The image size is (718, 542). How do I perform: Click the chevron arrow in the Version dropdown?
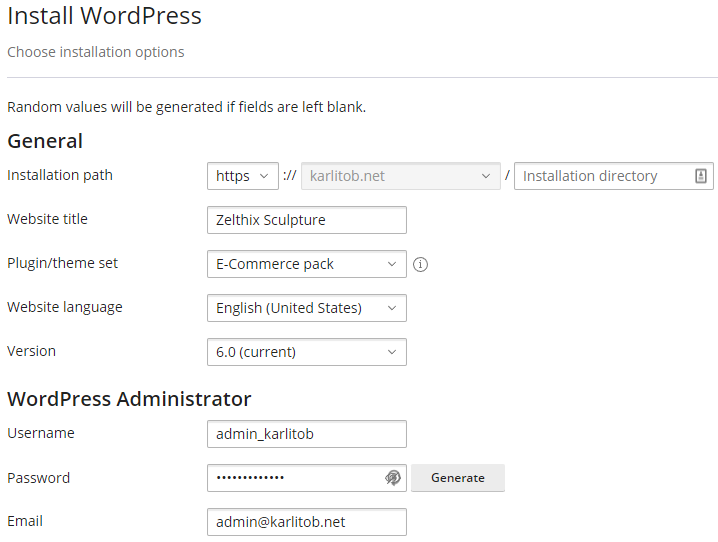[x=392, y=352]
